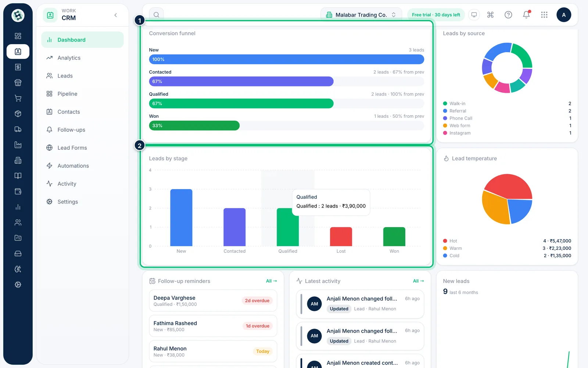Viewport: 588px width, 368px height.
Task: Open Automations in CRM menu
Action: click(82, 166)
